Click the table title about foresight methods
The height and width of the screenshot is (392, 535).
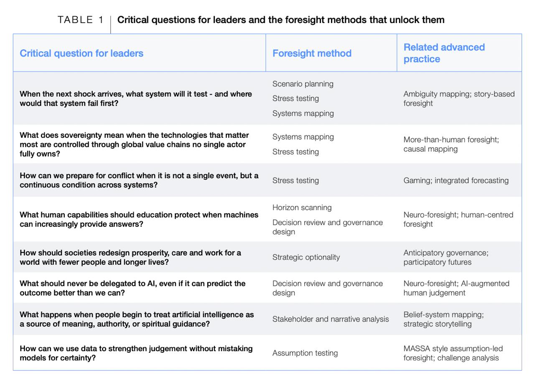point(281,20)
